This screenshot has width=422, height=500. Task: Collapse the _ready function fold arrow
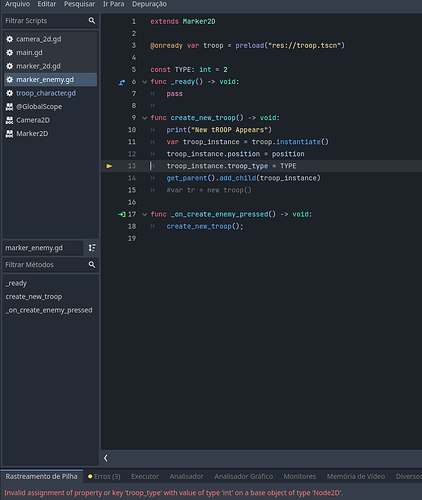point(145,82)
